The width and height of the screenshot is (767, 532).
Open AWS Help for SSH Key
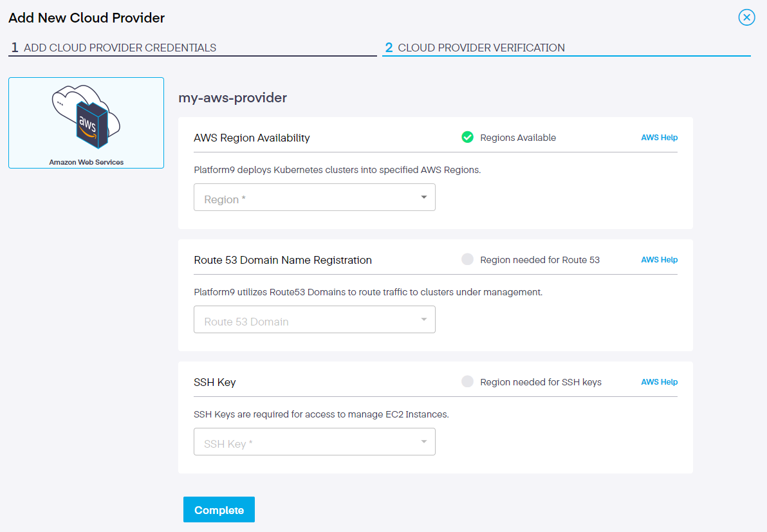(659, 382)
